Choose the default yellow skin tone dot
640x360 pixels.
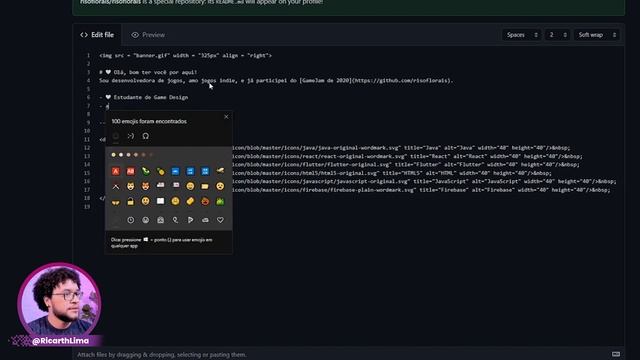click(x=113, y=155)
